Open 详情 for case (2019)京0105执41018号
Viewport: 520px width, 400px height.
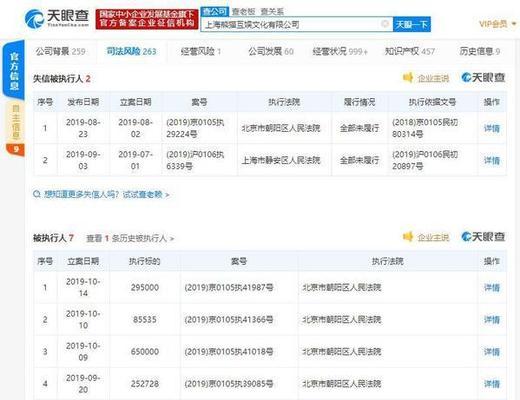492,352
